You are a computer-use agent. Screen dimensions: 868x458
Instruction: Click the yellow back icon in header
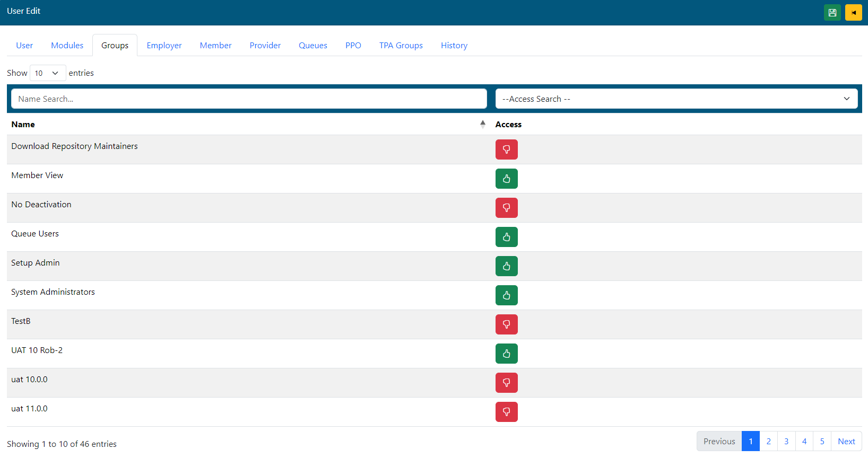pyautogui.click(x=853, y=13)
